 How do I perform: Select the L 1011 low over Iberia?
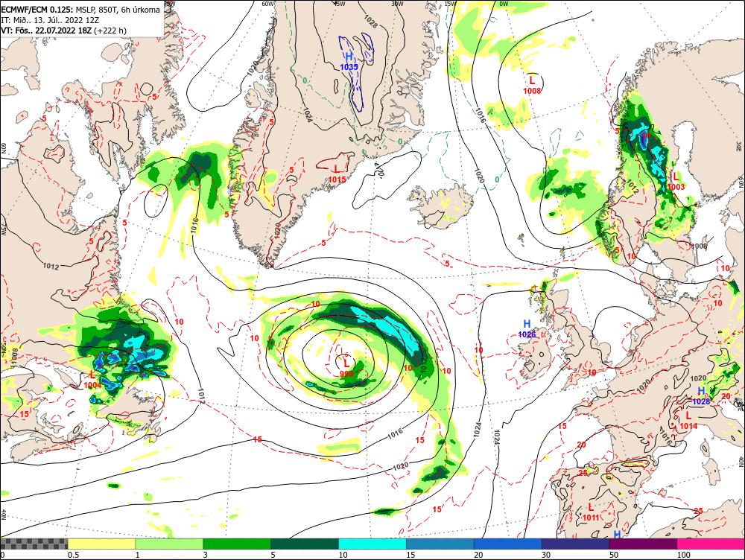point(591,512)
